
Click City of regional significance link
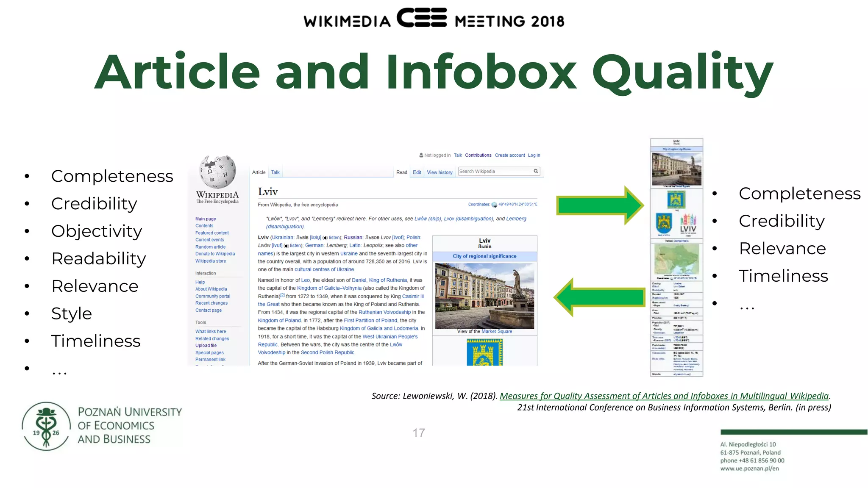pos(484,256)
